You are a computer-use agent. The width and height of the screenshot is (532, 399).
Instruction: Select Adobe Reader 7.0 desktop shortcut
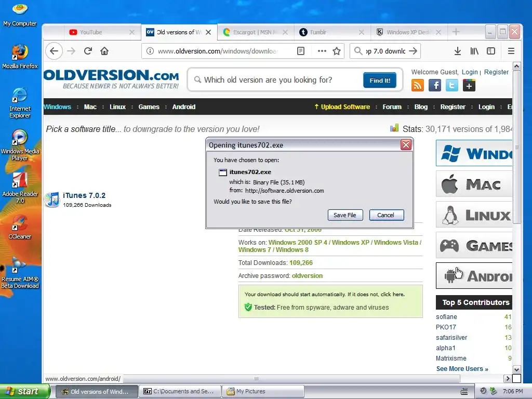pos(20,188)
